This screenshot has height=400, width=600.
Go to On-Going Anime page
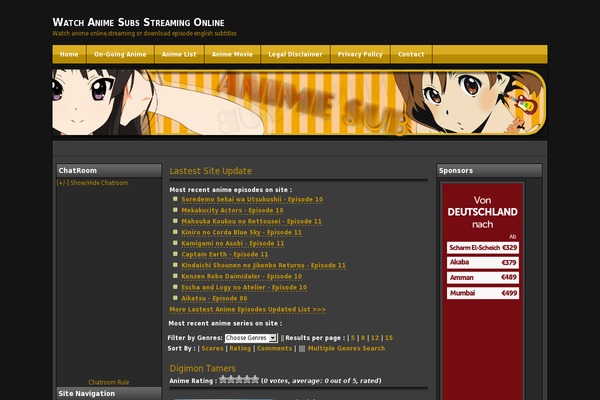coord(120,54)
